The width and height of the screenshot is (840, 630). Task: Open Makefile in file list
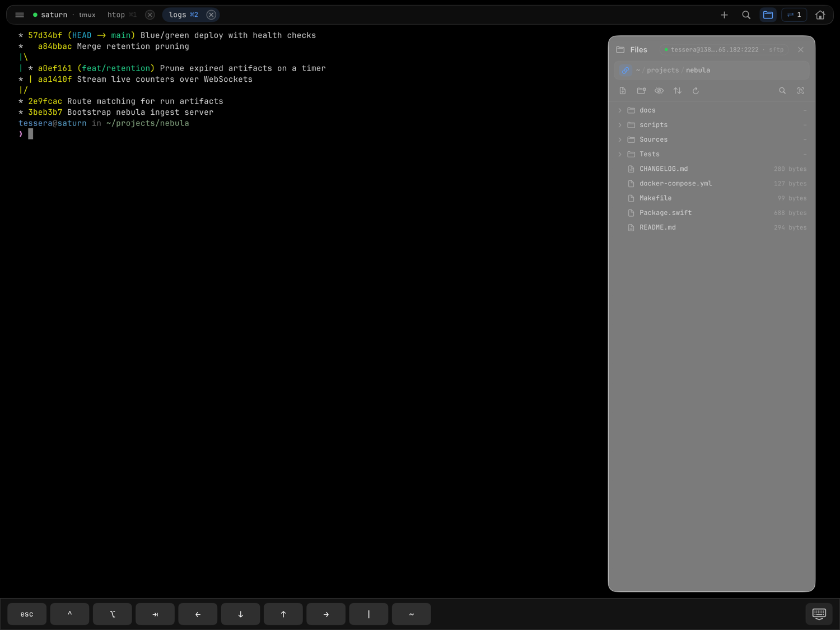[x=712, y=198]
